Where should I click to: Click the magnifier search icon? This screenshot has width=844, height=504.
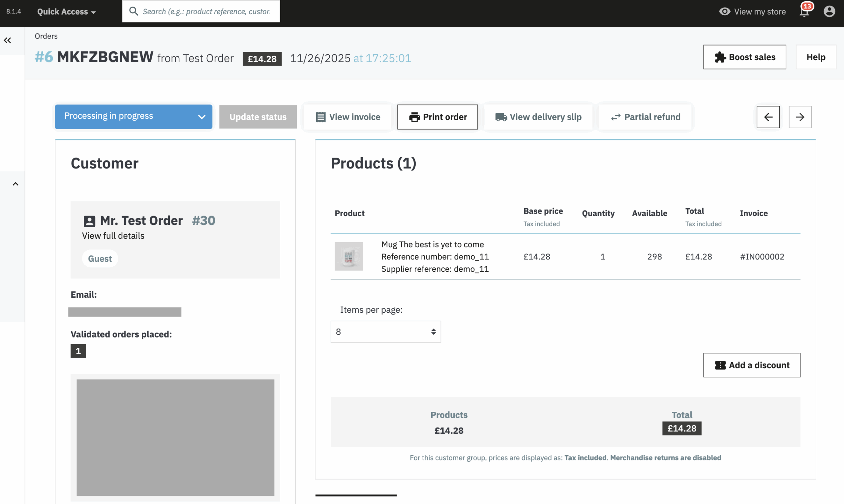(x=134, y=11)
